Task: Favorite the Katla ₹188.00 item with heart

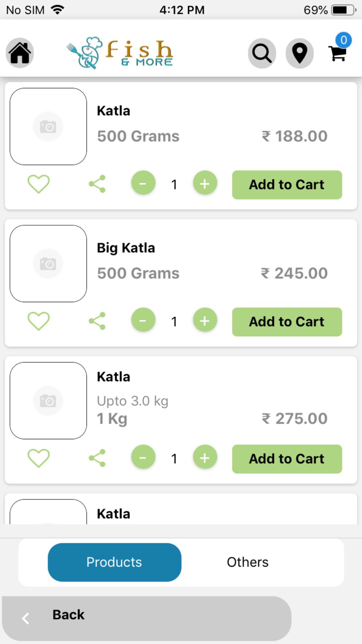Action: click(39, 184)
